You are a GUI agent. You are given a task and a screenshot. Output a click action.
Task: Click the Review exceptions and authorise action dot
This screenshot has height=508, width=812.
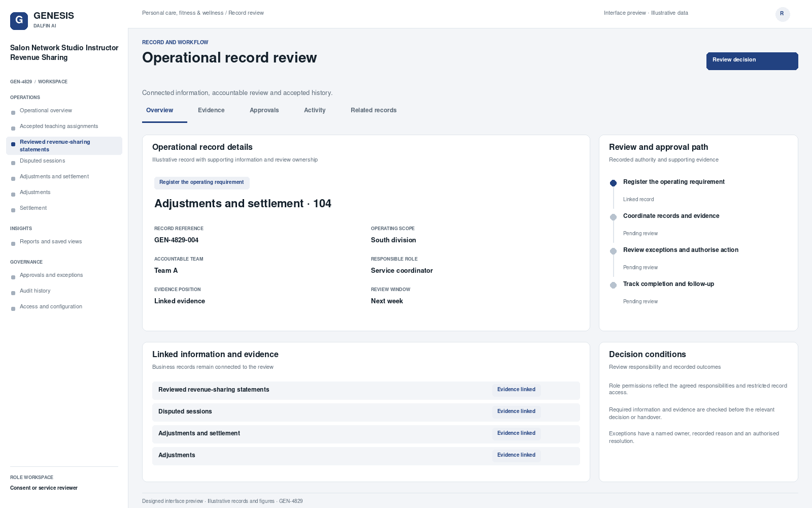pyautogui.click(x=613, y=251)
